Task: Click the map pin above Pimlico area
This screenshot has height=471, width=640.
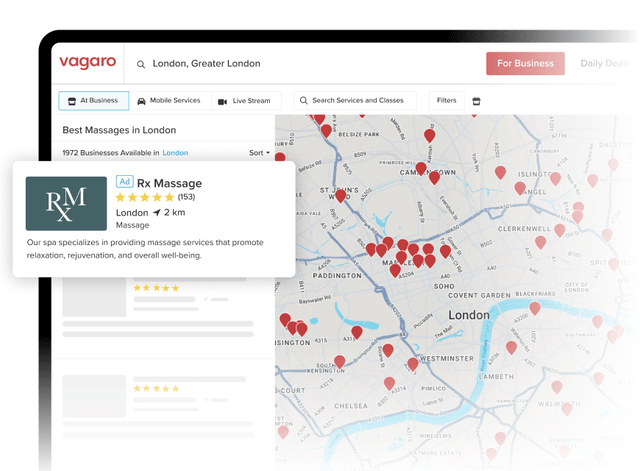Action: coord(389,383)
